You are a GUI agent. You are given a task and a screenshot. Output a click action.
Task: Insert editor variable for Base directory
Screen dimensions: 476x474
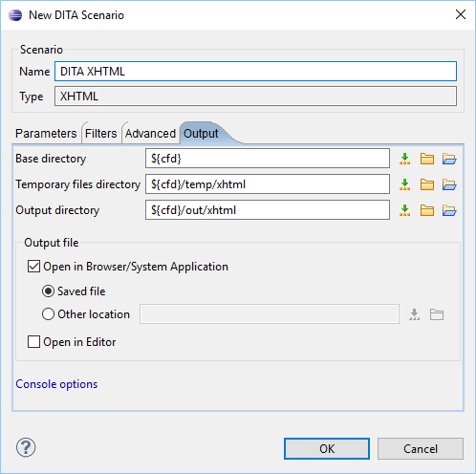click(404, 159)
